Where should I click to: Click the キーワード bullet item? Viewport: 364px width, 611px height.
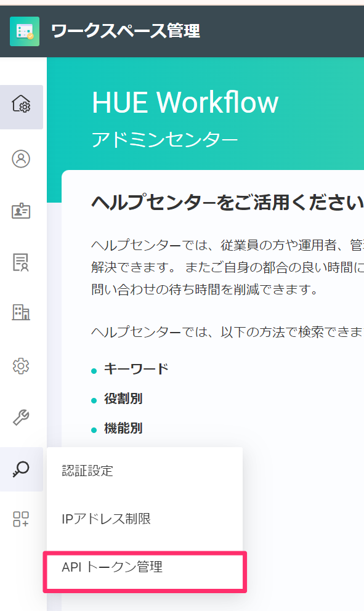click(x=136, y=368)
